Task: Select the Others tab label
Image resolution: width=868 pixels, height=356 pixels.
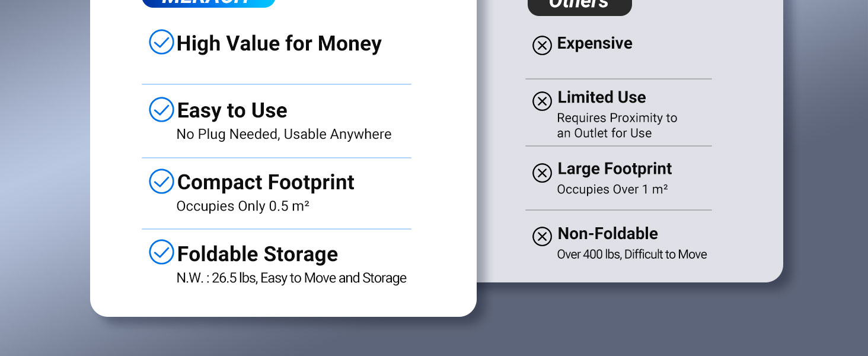Action: (x=579, y=5)
